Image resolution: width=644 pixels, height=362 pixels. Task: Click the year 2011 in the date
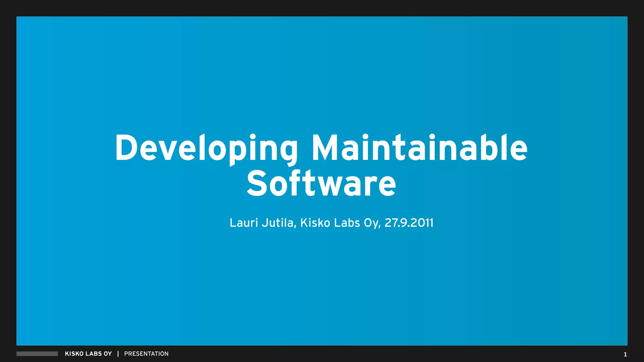pos(422,222)
